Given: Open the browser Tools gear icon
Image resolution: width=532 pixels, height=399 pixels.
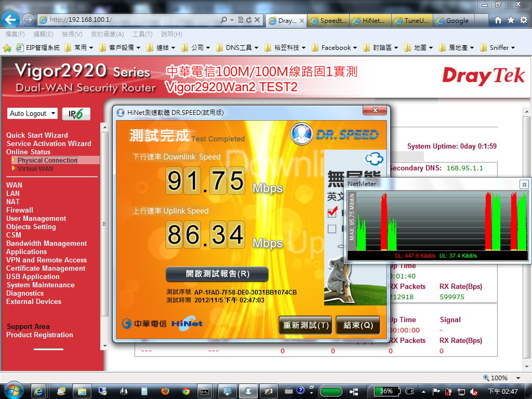Looking at the screenshot, I should click(524, 20).
